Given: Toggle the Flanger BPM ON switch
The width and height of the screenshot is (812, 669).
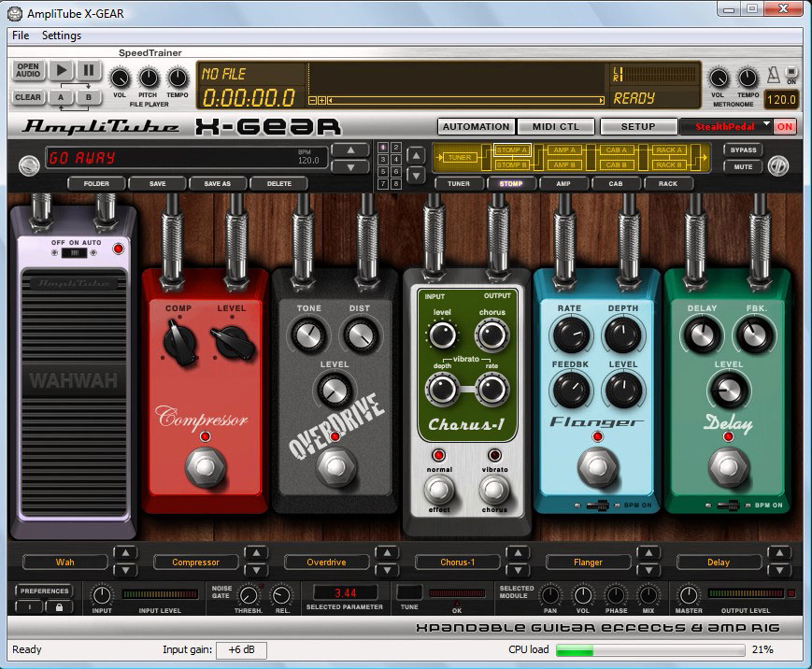Looking at the screenshot, I should [x=596, y=505].
